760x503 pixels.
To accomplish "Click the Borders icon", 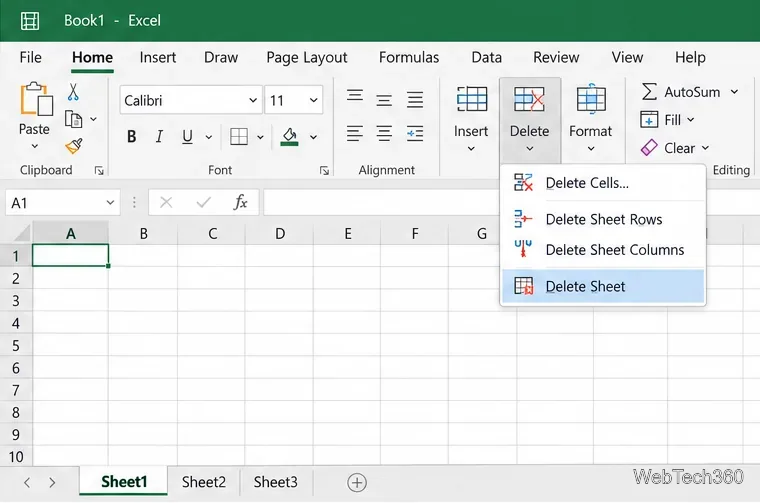I will (239, 137).
